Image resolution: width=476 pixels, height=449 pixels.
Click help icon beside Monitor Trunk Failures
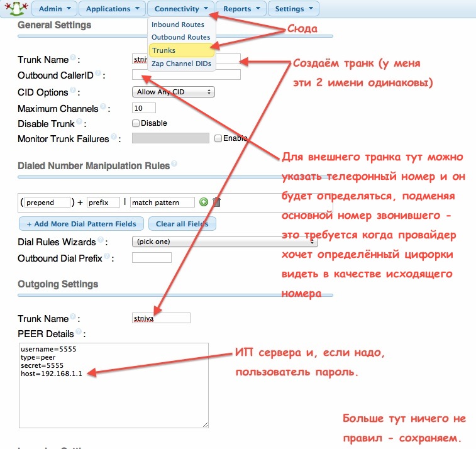coord(114,137)
